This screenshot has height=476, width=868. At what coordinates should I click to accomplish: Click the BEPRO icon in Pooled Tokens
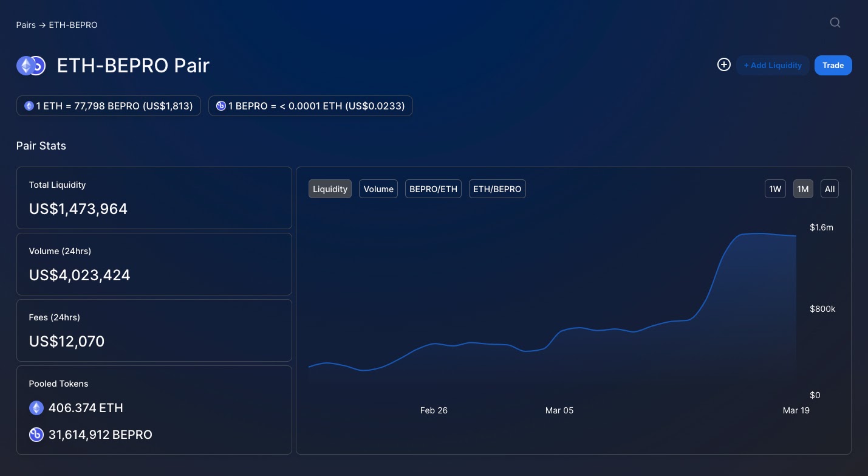36,435
